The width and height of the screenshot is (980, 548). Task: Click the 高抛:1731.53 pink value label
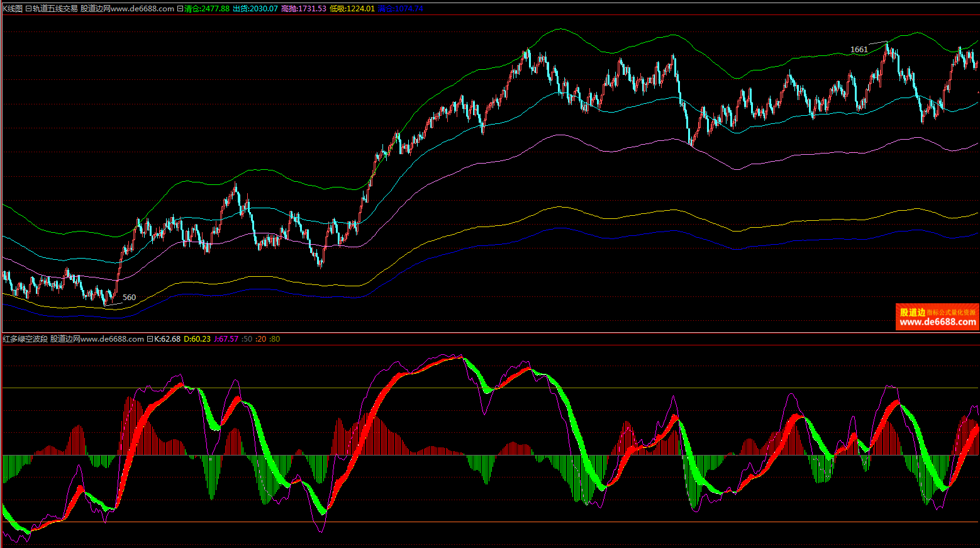(x=304, y=9)
